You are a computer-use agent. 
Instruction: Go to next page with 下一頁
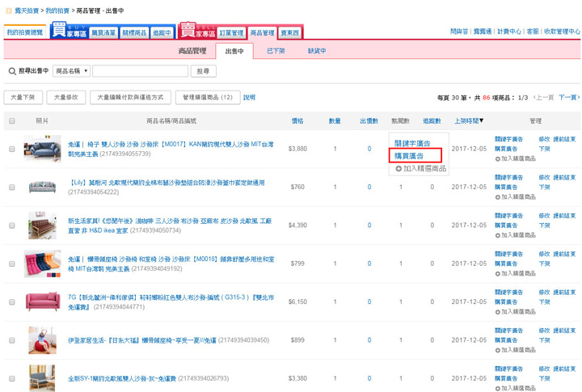[568, 97]
